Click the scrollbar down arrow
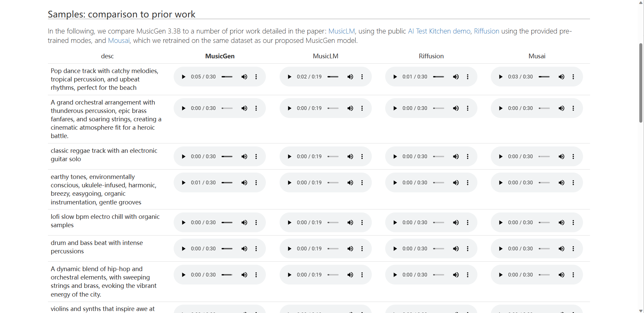This screenshot has height=313, width=644. tap(641, 310)
